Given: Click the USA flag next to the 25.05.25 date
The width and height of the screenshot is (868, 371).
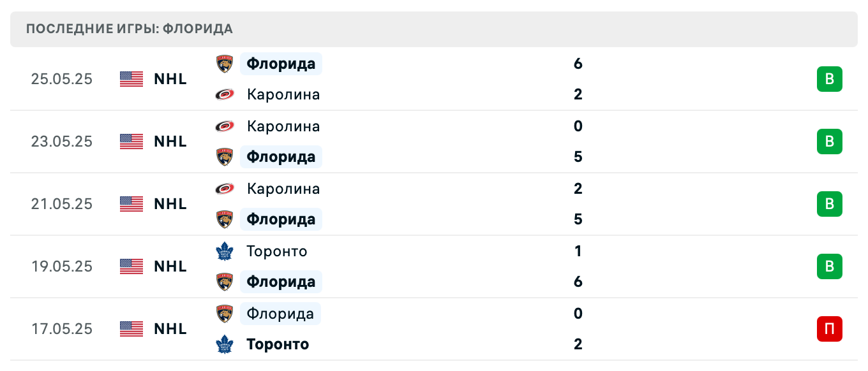Looking at the screenshot, I should [131, 79].
